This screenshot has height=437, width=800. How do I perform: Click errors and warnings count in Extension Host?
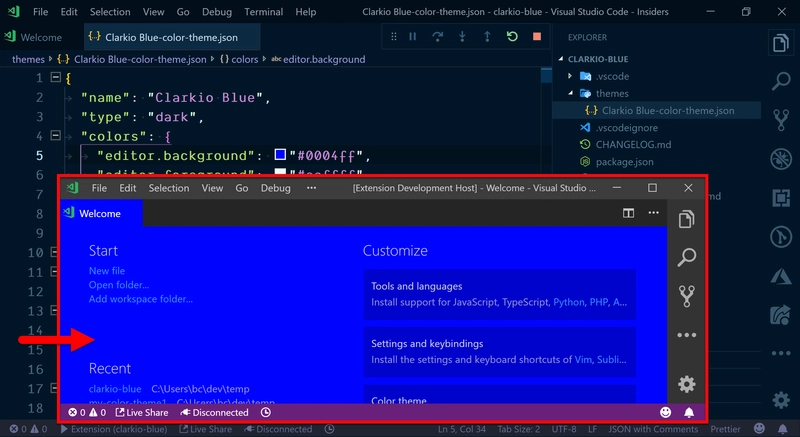coord(87,412)
